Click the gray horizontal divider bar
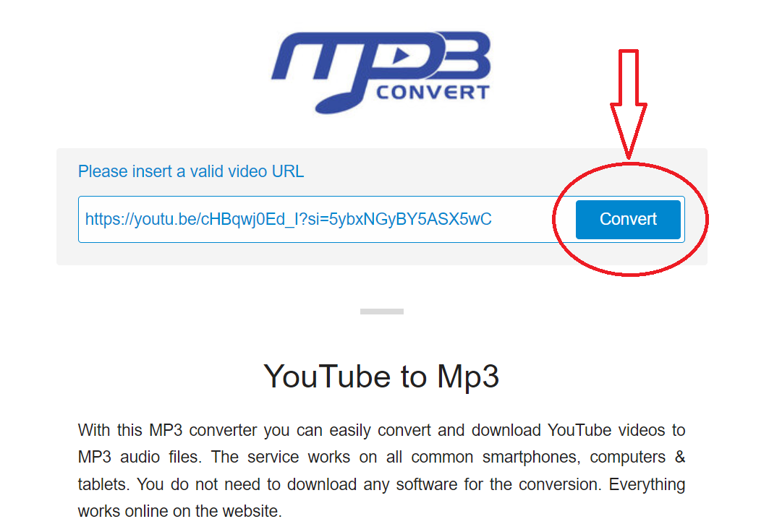Viewport: 769px width, 532px height. click(x=381, y=312)
